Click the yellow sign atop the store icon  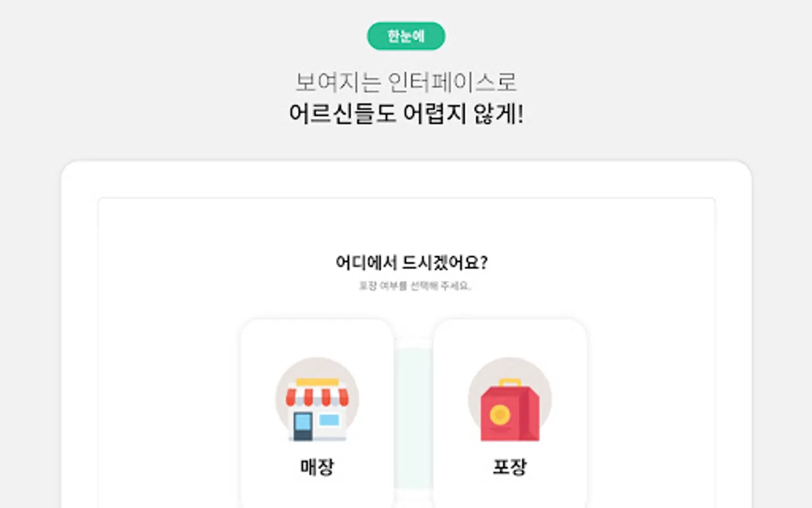(317, 382)
